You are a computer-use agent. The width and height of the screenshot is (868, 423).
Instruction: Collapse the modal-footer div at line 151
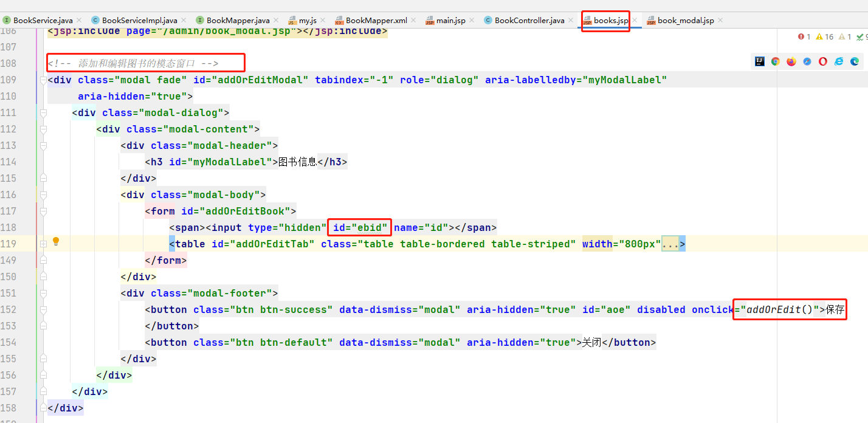click(x=43, y=293)
